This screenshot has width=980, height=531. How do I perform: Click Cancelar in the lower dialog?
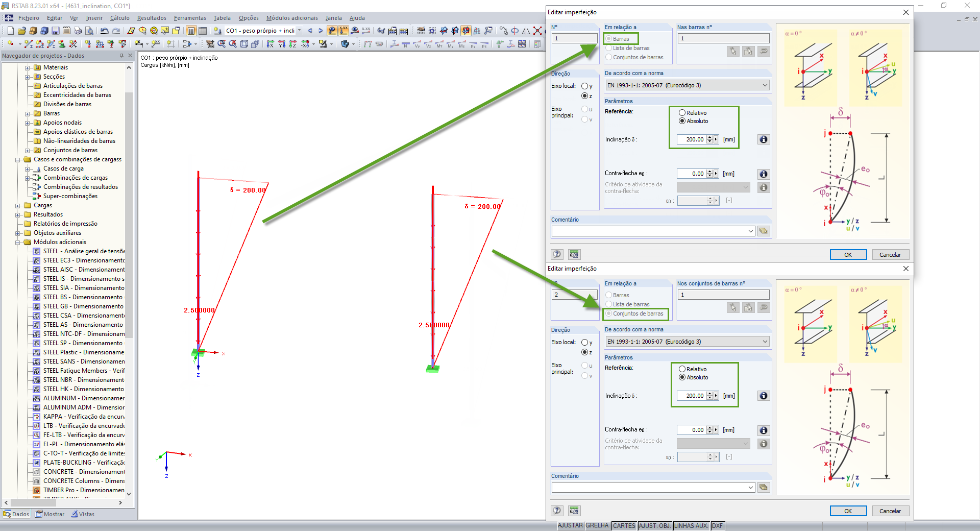[x=890, y=511]
